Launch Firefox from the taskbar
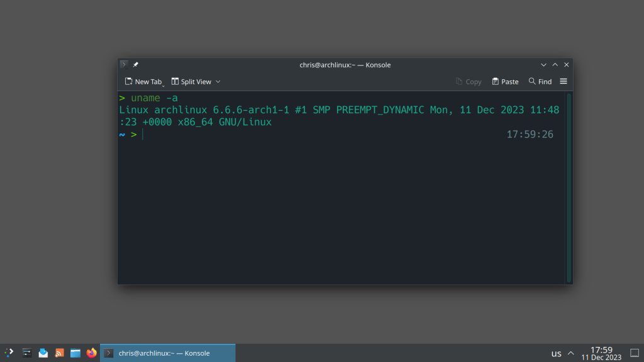Screen dimensions: 644x362 92,353
